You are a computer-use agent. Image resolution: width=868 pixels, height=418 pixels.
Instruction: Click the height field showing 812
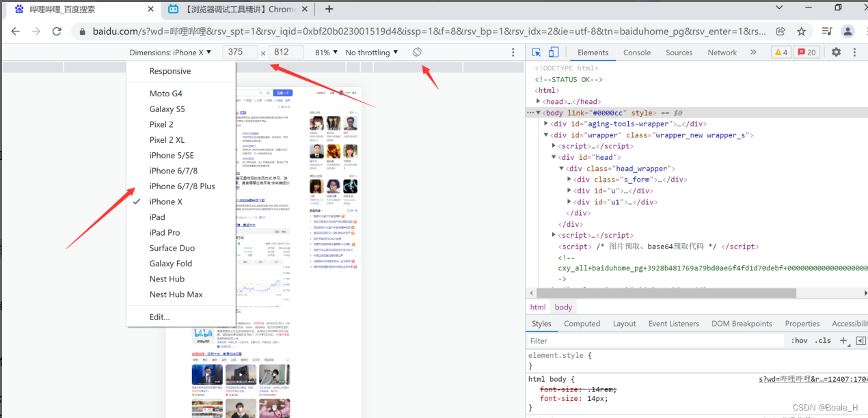coord(285,53)
